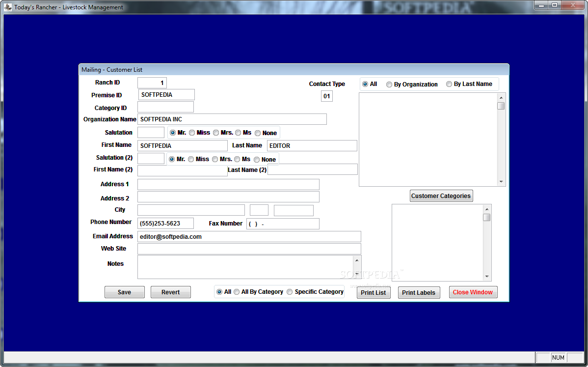Image resolution: width=588 pixels, height=367 pixels.
Task: Maximize the Today's Rancher window
Action: (x=554, y=5)
